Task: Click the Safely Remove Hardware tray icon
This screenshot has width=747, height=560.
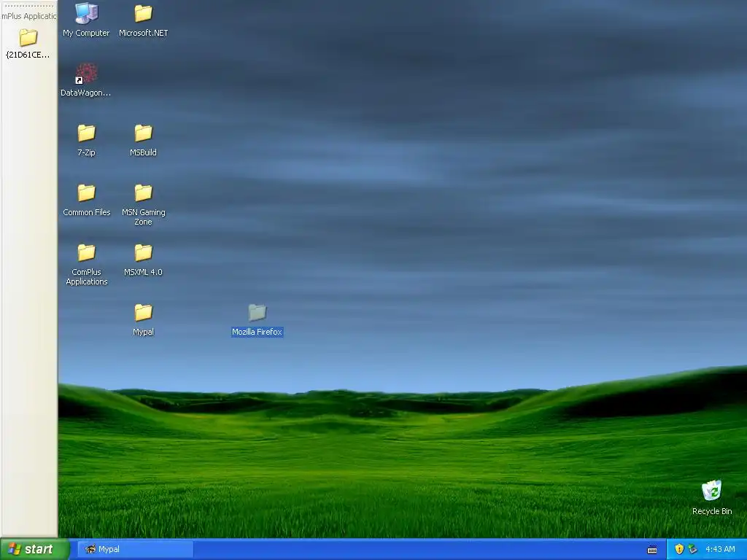Action: click(x=693, y=549)
